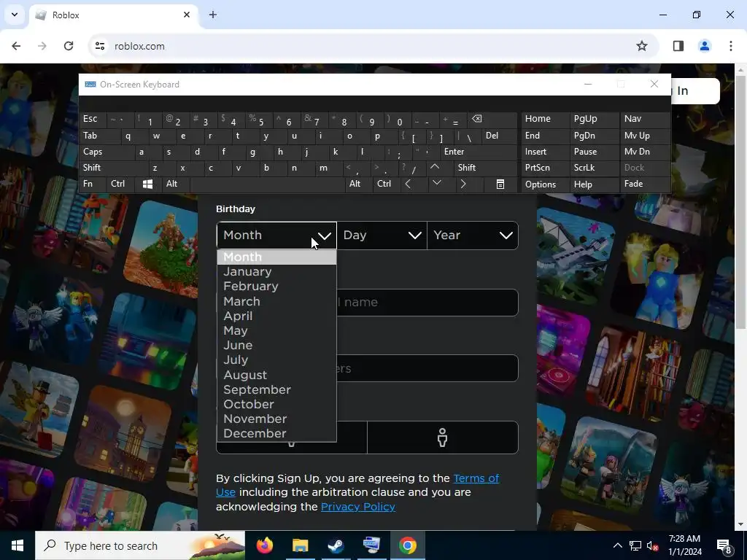The width and height of the screenshot is (747, 560).
Task: Choose September from the month list
Action: (x=276, y=389)
